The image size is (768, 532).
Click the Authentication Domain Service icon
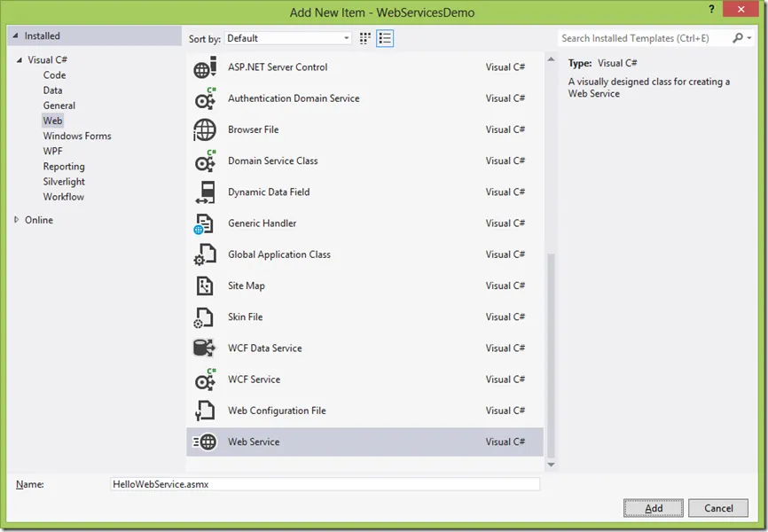tap(205, 99)
